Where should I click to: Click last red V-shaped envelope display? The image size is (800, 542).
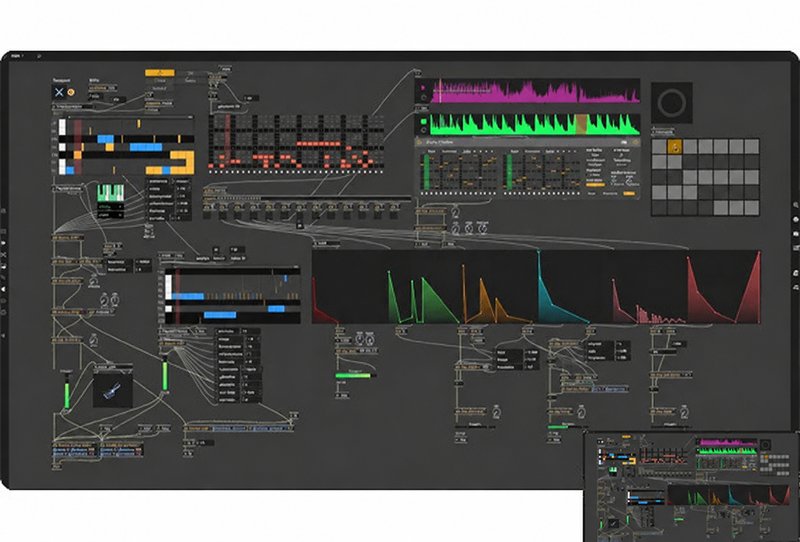click(723, 288)
